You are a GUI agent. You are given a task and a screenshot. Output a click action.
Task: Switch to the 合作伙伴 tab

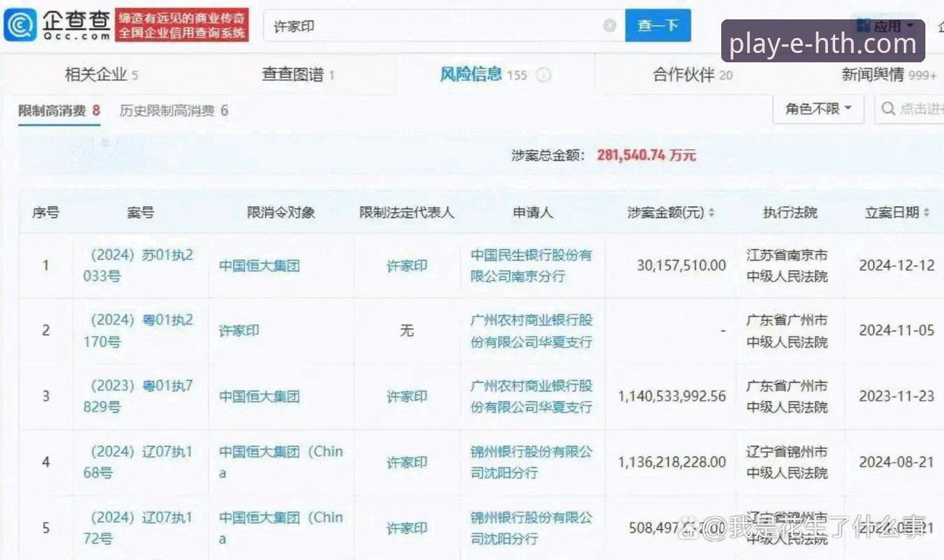(682, 73)
